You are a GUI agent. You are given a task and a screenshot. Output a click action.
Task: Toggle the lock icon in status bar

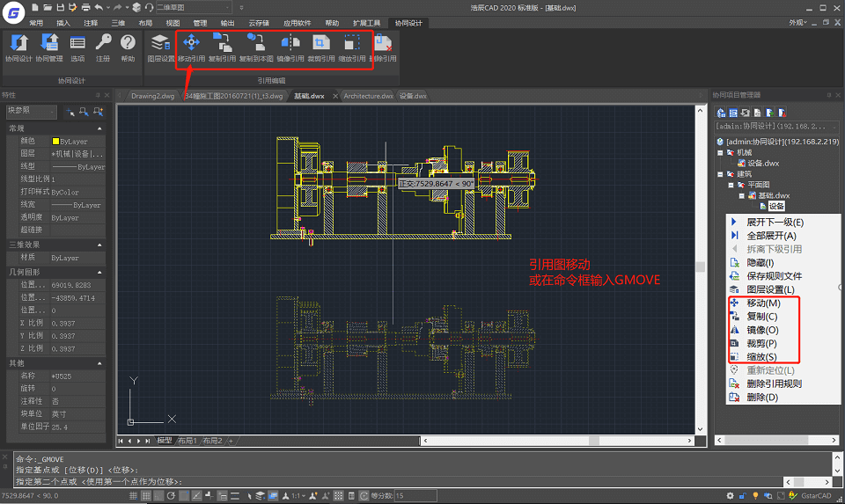coord(743,495)
